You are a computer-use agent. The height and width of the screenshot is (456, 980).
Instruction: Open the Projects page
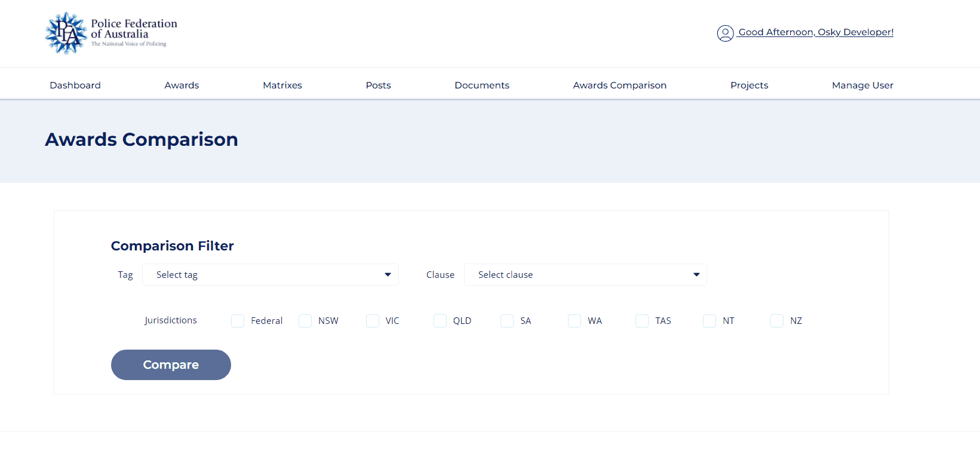[x=749, y=85]
